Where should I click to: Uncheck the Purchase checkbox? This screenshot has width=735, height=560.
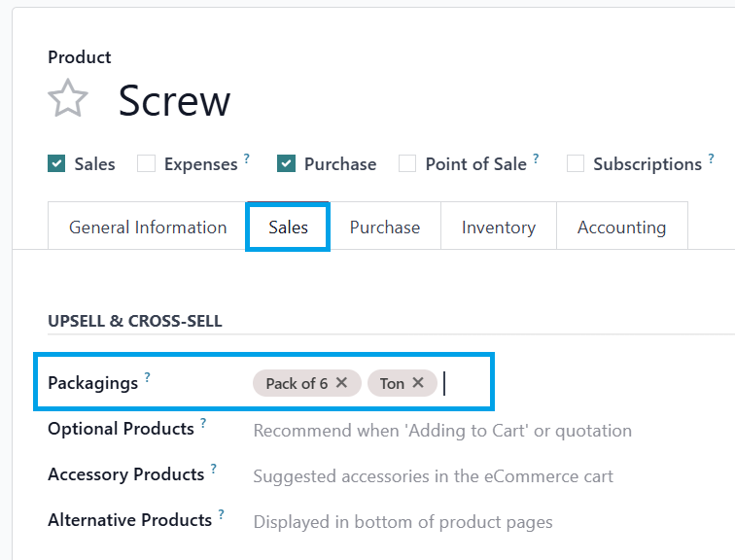[x=286, y=164]
